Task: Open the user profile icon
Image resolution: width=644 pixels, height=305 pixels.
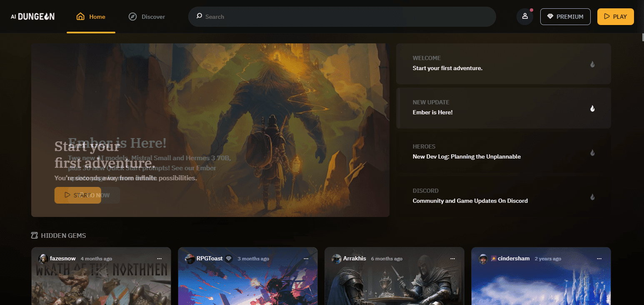Action: [x=525, y=17]
